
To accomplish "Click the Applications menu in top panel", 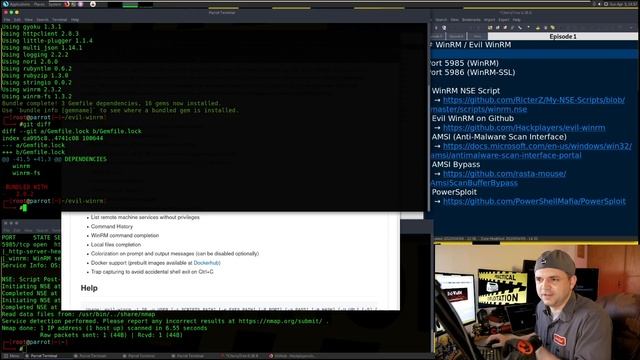I will 20,4.
